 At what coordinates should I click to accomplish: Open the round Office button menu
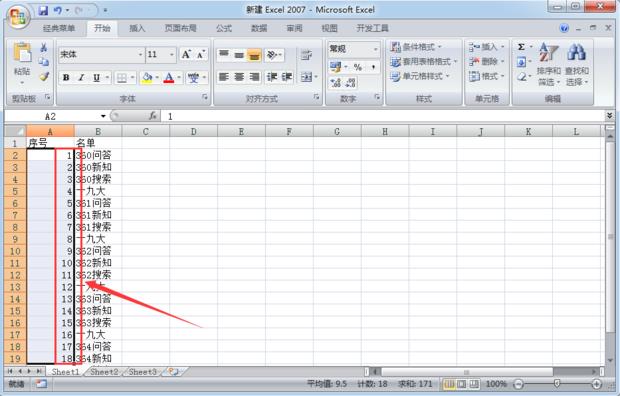18,16
